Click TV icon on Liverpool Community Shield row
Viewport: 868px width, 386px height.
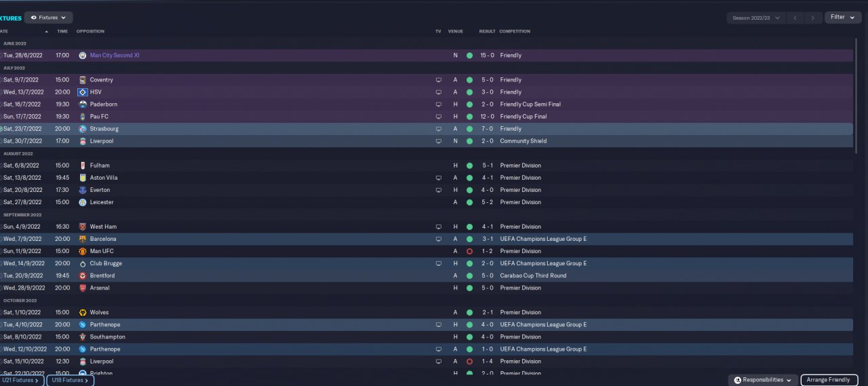tap(438, 141)
